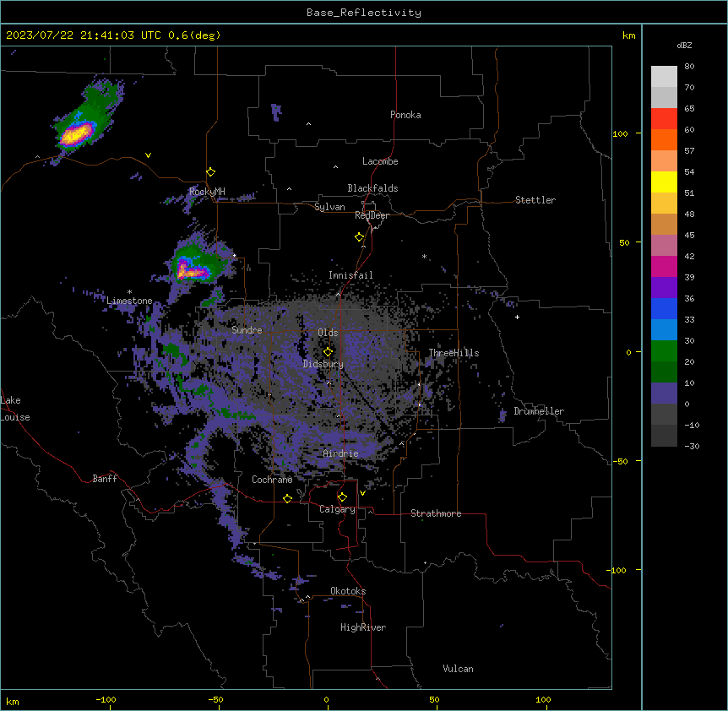Click the mauve 42–45 dBZ legend swatch
Image resolution: width=728 pixels, height=711 pixels.
pyautogui.click(x=664, y=246)
